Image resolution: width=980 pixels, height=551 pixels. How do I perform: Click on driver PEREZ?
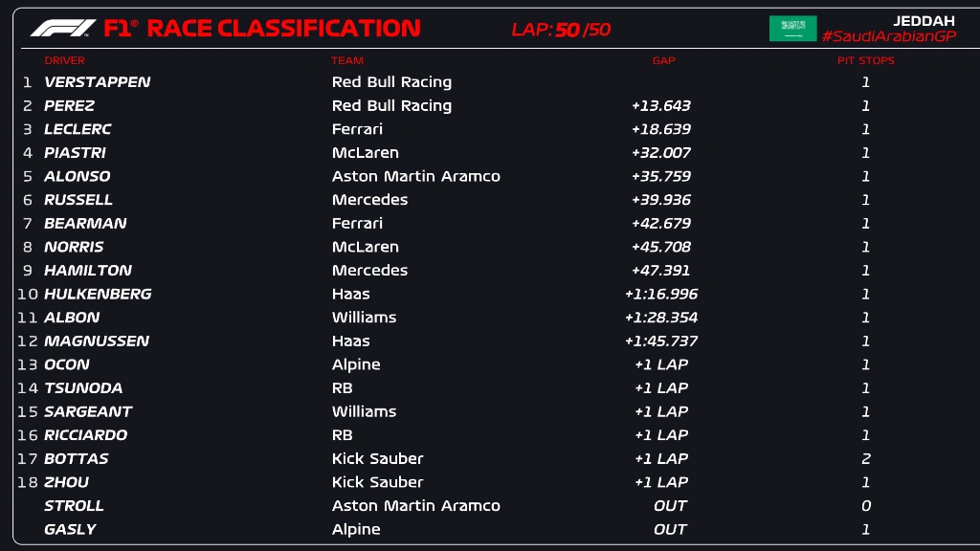point(69,106)
